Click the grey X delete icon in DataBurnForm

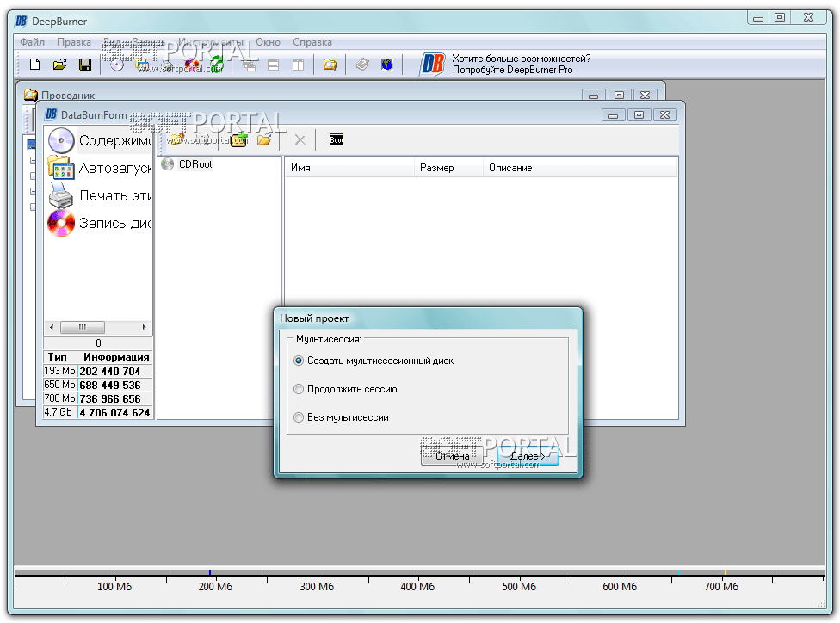point(300,139)
